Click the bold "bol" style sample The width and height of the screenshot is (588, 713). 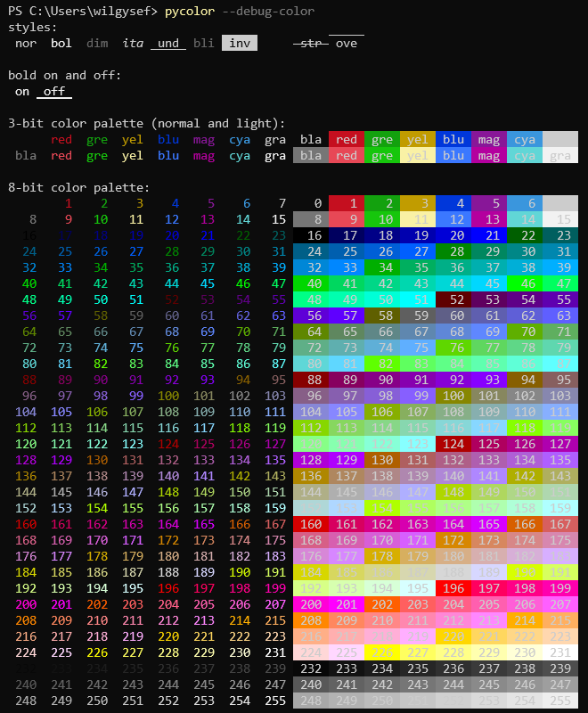[61, 43]
